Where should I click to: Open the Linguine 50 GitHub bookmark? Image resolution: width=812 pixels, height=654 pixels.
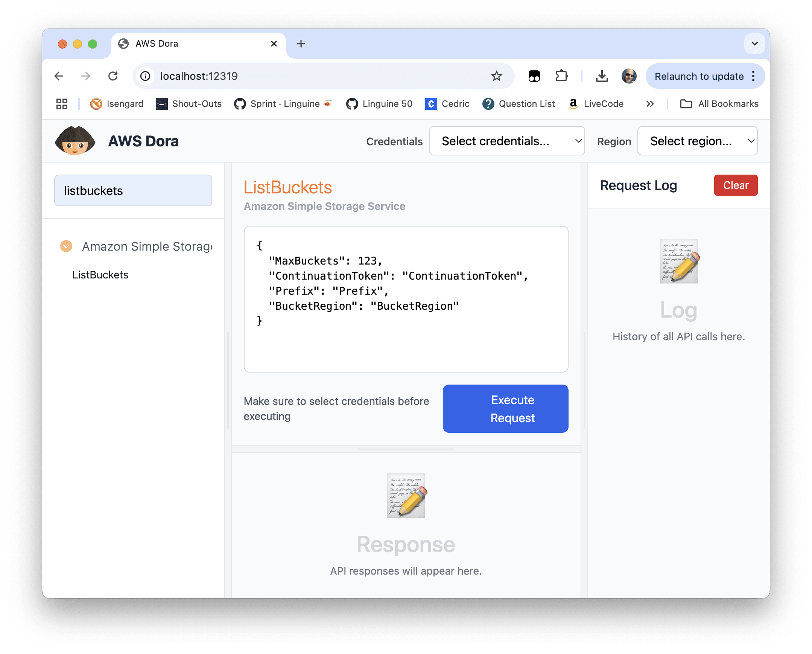coord(379,104)
